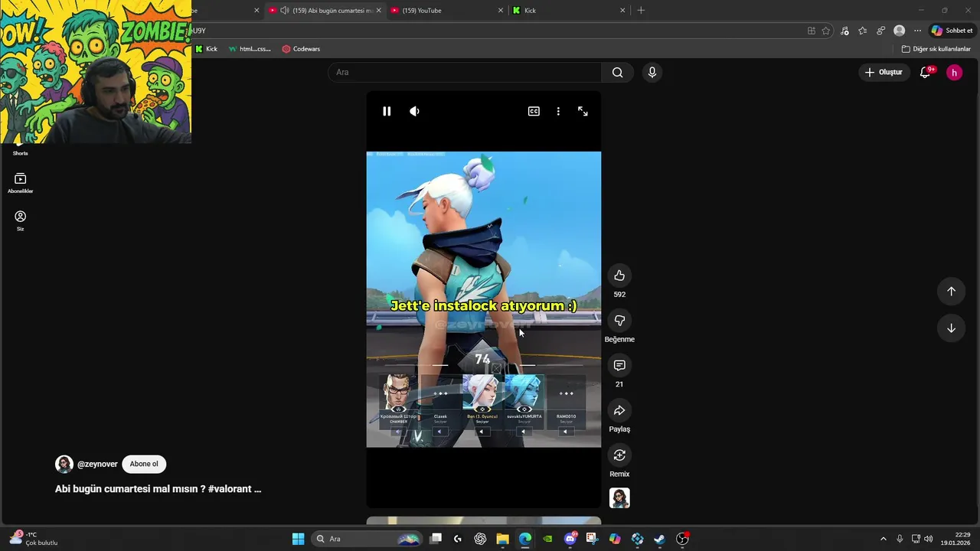Open Steam from the taskbar

click(659, 539)
